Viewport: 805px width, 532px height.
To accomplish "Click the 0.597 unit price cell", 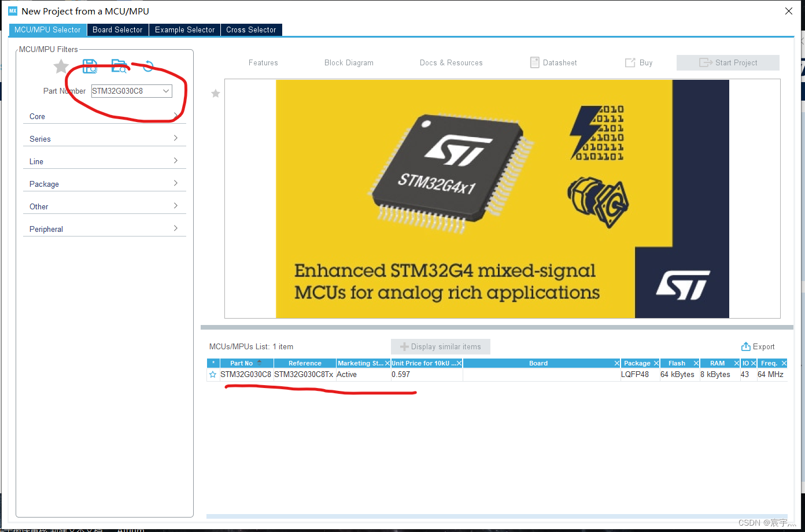I will pos(427,375).
